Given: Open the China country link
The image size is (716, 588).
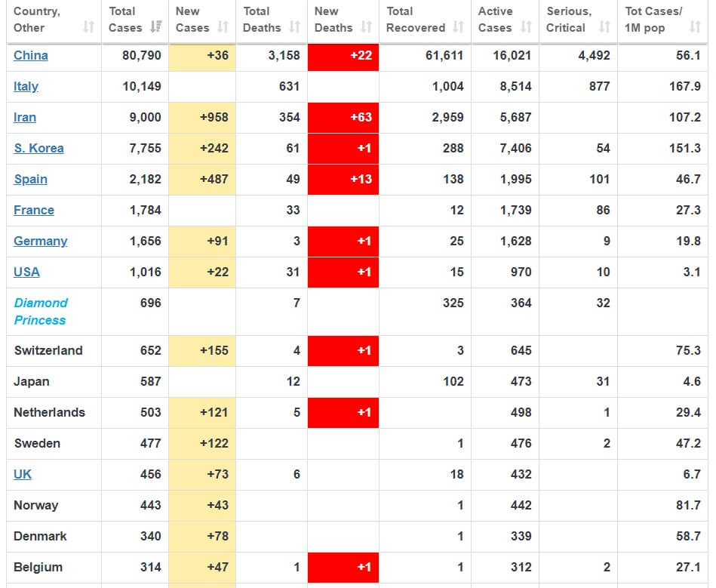Looking at the screenshot, I should tap(31, 56).
